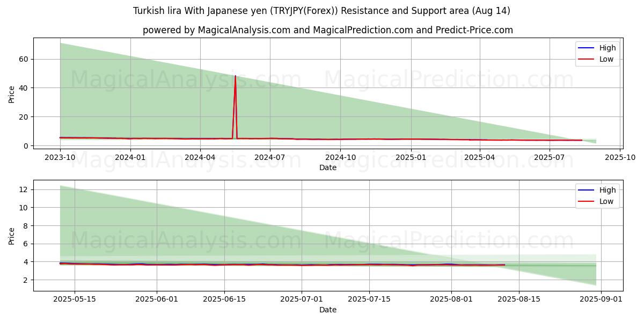
Task: Click the '6' price tick in bottom chart
Action: pos(27,244)
